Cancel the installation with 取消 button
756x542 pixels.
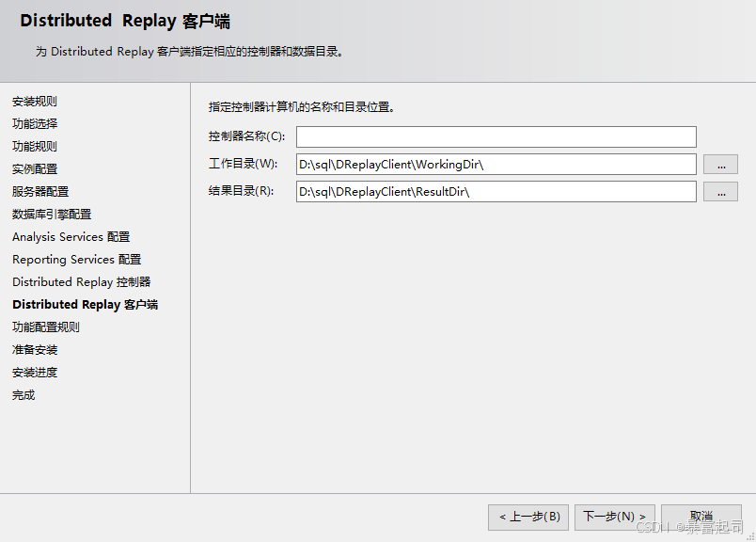coord(701,517)
